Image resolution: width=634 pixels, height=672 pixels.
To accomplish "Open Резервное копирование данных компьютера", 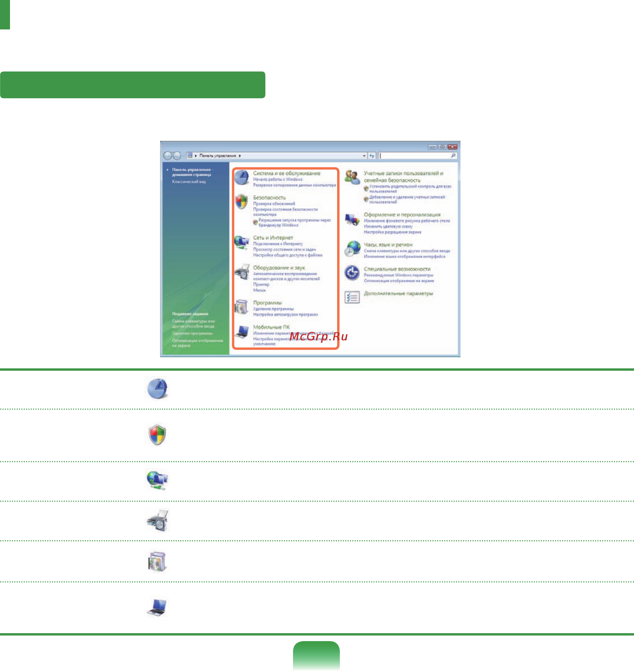I will 295,185.
